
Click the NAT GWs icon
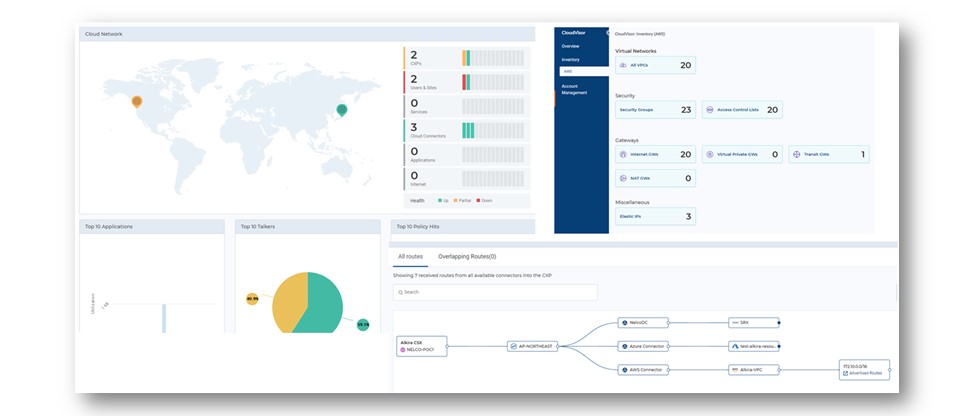[623, 178]
